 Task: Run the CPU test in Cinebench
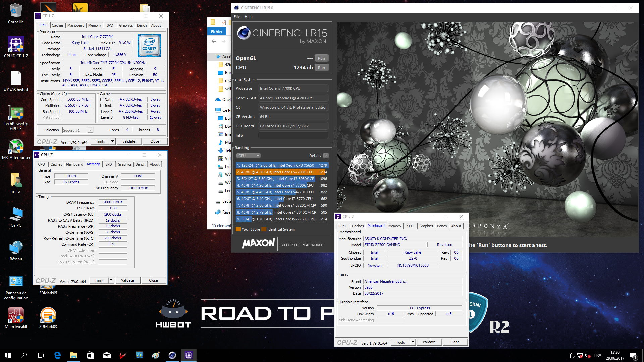click(321, 68)
